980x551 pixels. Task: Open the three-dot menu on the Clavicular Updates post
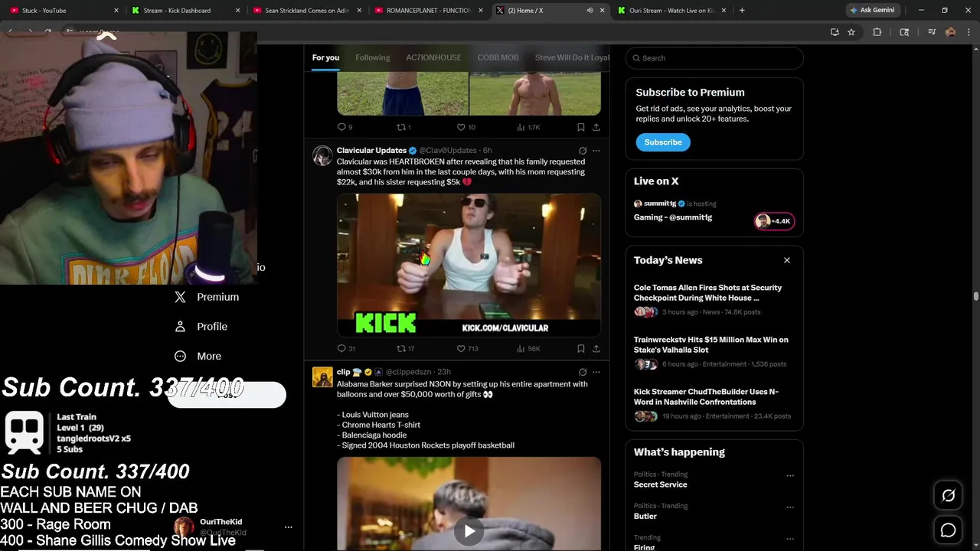click(596, 151)
